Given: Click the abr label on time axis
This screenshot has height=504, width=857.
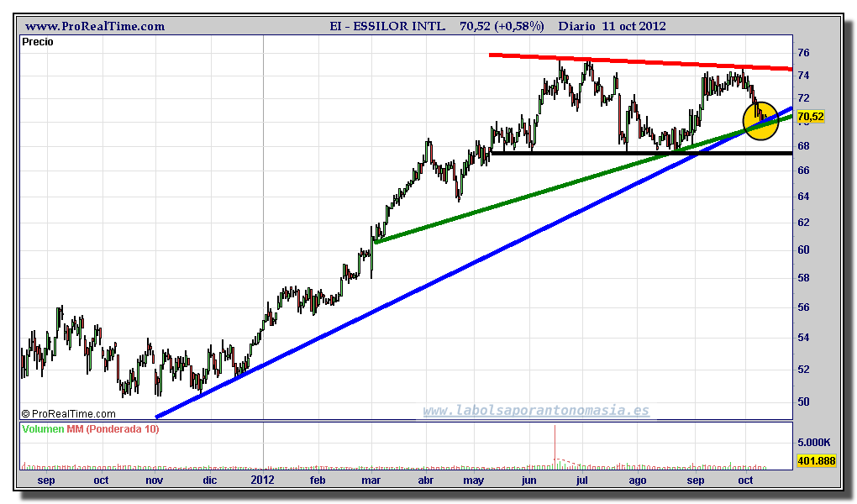Looking at the screenshot, I should point(426,480).
